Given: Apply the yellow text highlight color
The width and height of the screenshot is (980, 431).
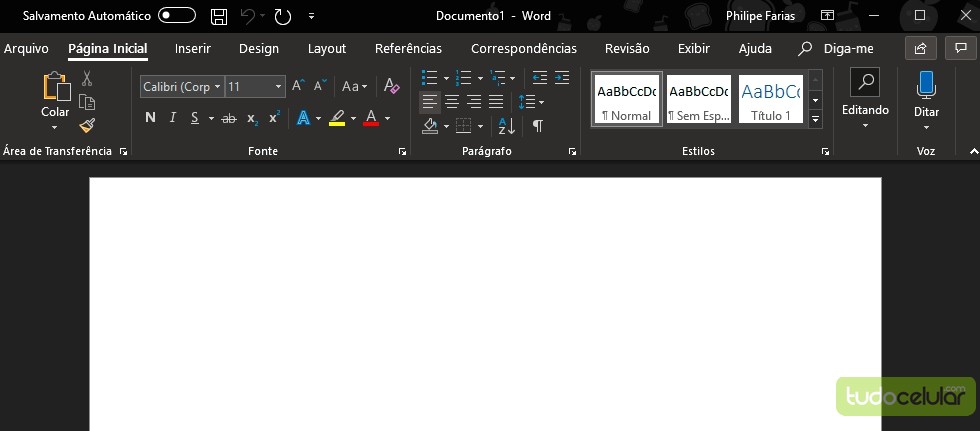Looking at the screenshot, I should (336, 118).
